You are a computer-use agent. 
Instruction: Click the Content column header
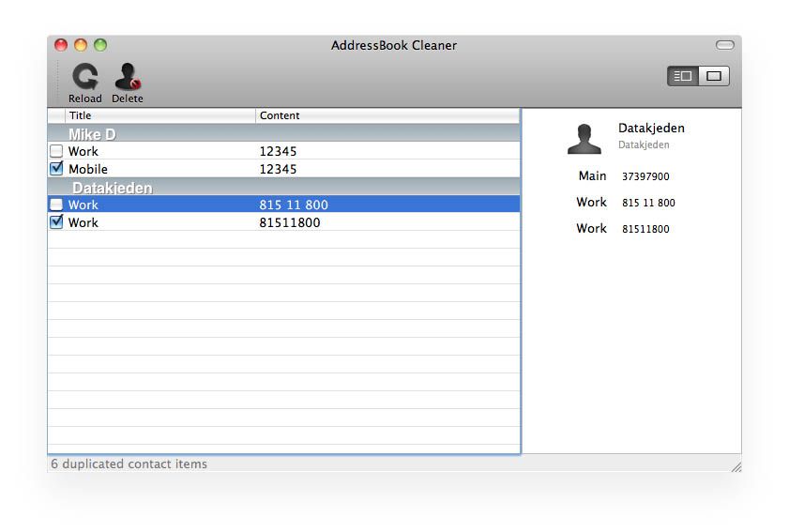tap(387, 115)
